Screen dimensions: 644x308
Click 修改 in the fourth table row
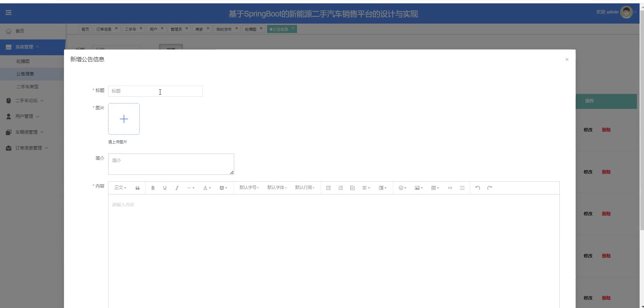pos(588,256)
